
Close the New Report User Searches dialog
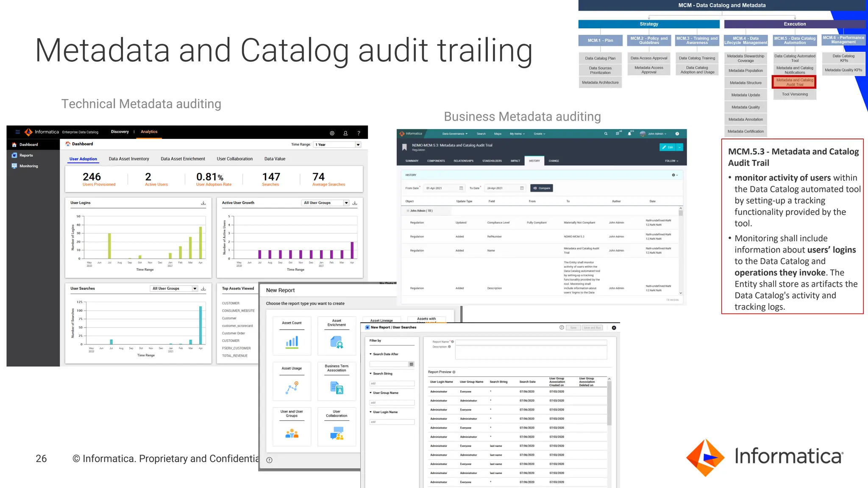pyautogui.click(x=614, y=328)
